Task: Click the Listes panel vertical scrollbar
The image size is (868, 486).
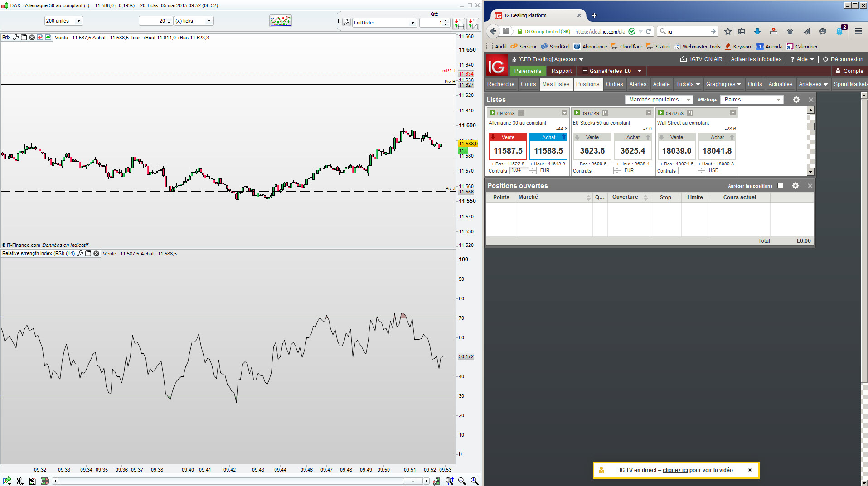Action: pos(811,141)
